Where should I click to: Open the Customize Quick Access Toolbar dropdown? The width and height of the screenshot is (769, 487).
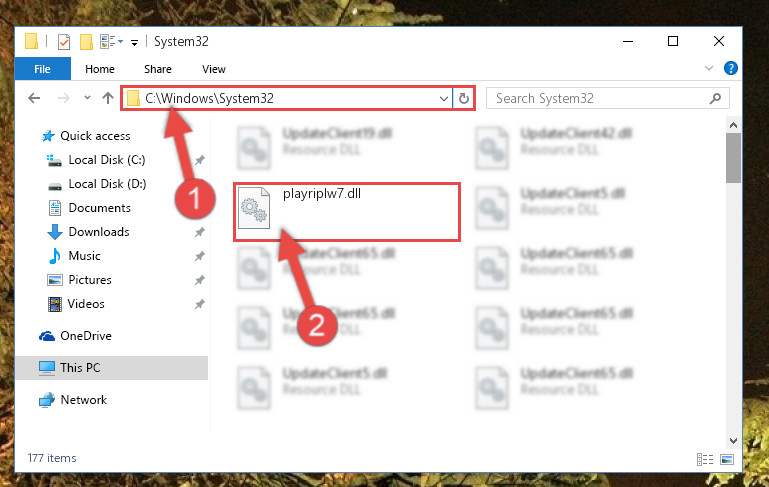[134, 43]
